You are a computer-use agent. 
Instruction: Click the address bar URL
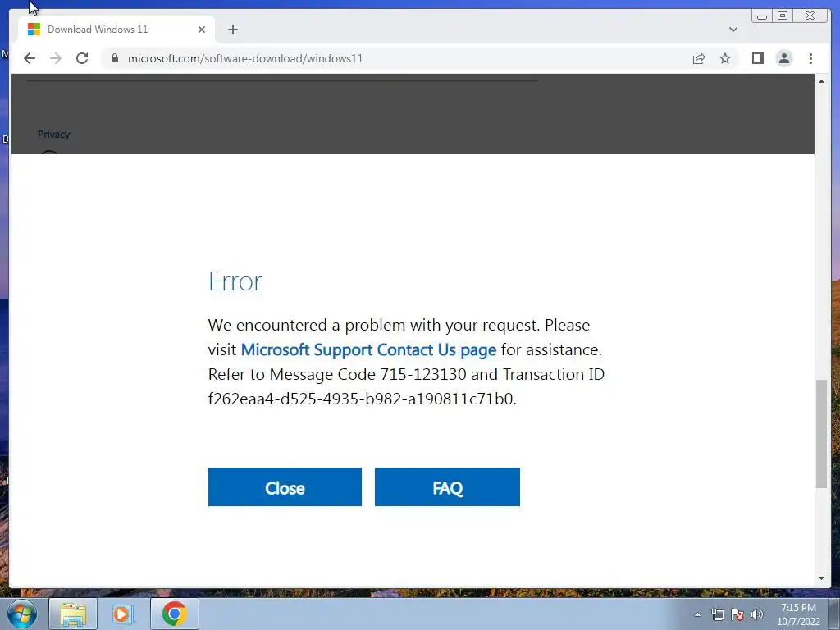point(245,58)
